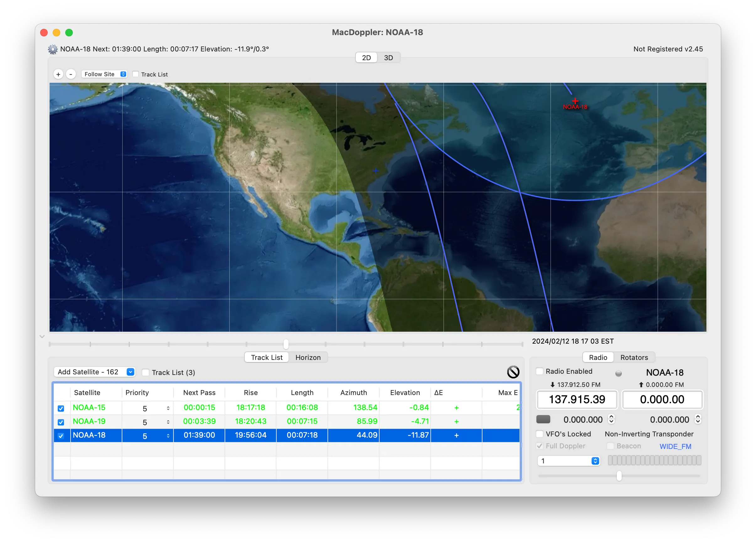Click the time offset slider handle
756x543 pixels.
[286, 344]
